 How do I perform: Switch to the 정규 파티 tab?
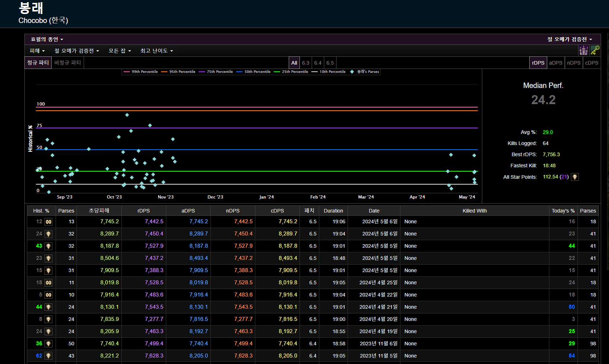pyautogui.click(x=38, y=63)
